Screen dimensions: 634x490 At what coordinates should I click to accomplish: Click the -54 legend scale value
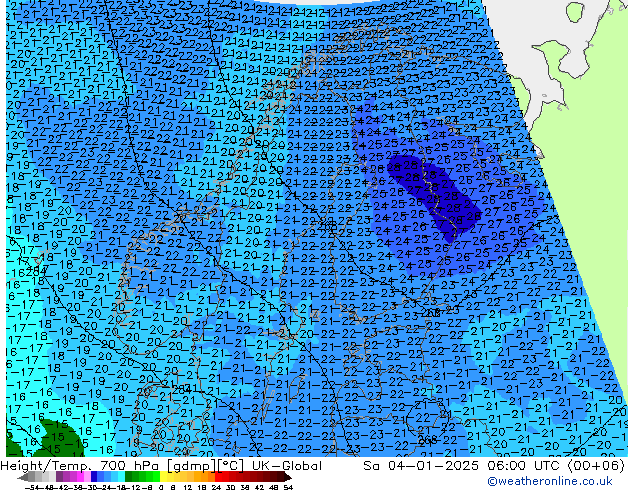(x=33, y=487)
